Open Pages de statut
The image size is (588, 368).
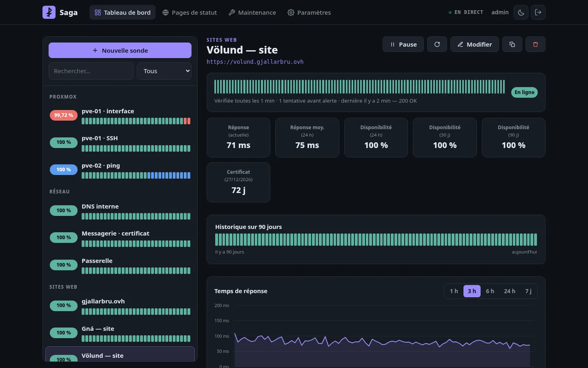[189, 12]
